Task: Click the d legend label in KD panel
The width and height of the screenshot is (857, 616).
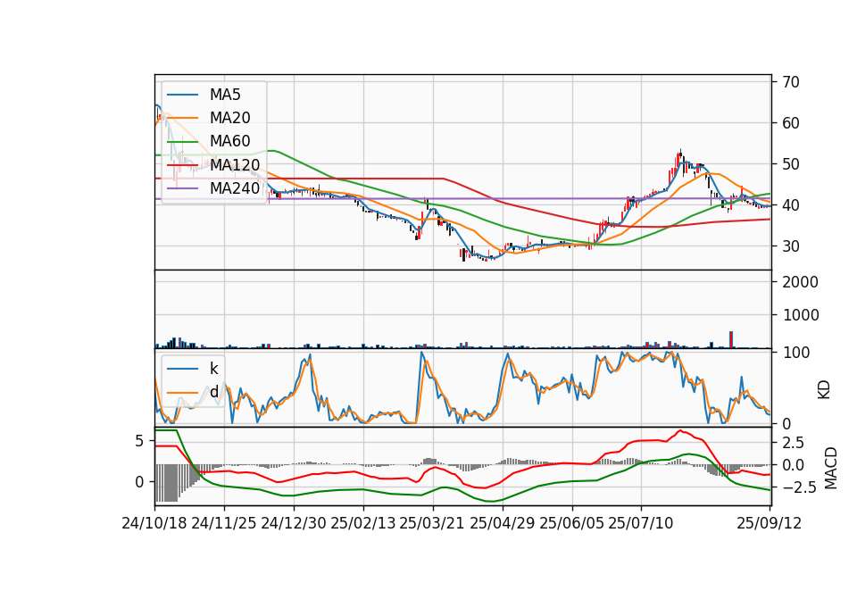Action: (213, 392)
